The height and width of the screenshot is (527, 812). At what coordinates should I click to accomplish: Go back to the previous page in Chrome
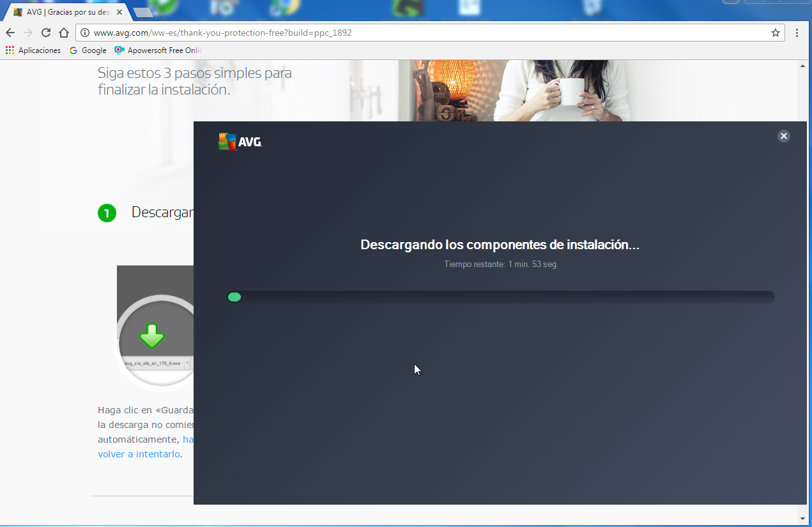click(x=10, y=33)
